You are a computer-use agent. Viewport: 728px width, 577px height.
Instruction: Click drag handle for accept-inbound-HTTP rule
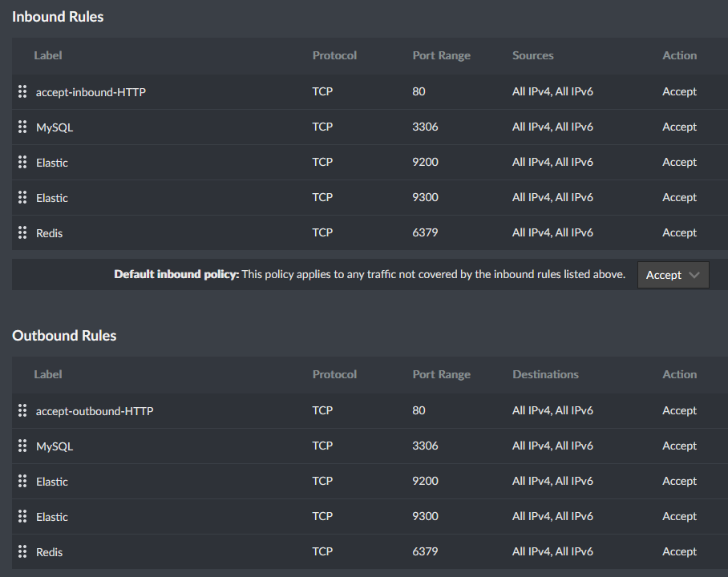click(x=22, y=91)
